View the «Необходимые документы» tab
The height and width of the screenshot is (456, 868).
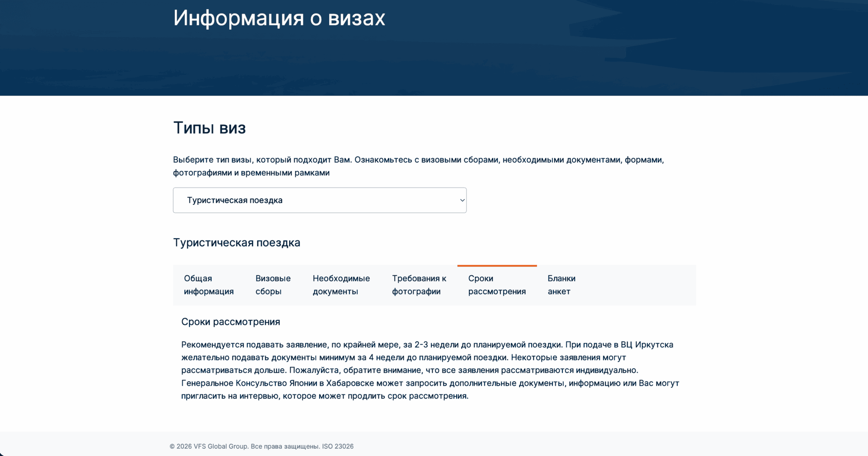tap(341, 285)
